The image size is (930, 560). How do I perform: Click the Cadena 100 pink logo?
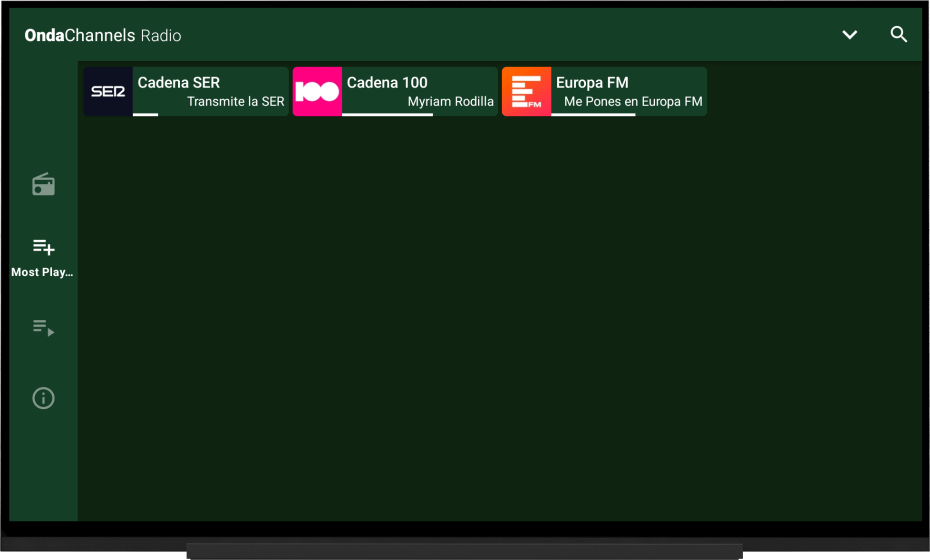point(317,91)
